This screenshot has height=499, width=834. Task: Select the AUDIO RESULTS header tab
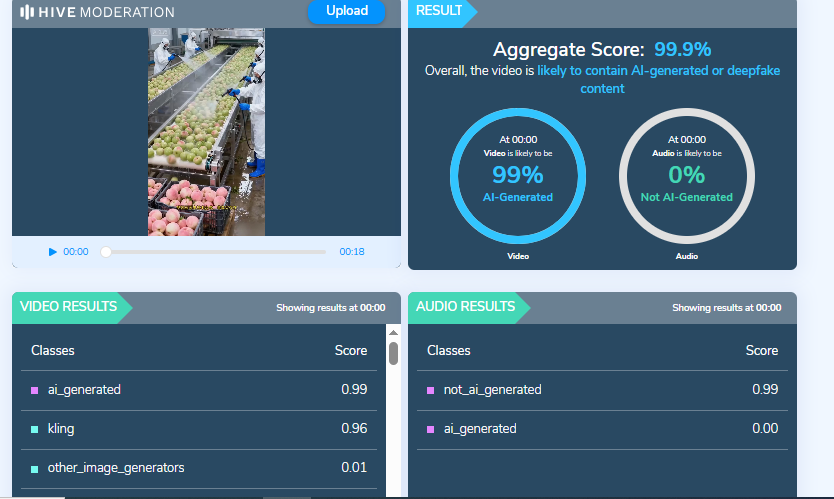pyautogui.click(x=466, y=307)
